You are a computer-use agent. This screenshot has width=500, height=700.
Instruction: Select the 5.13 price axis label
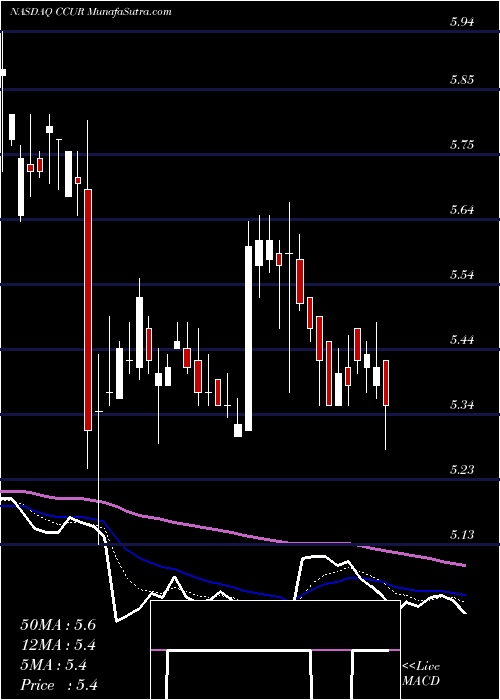(x=462, y=534)
